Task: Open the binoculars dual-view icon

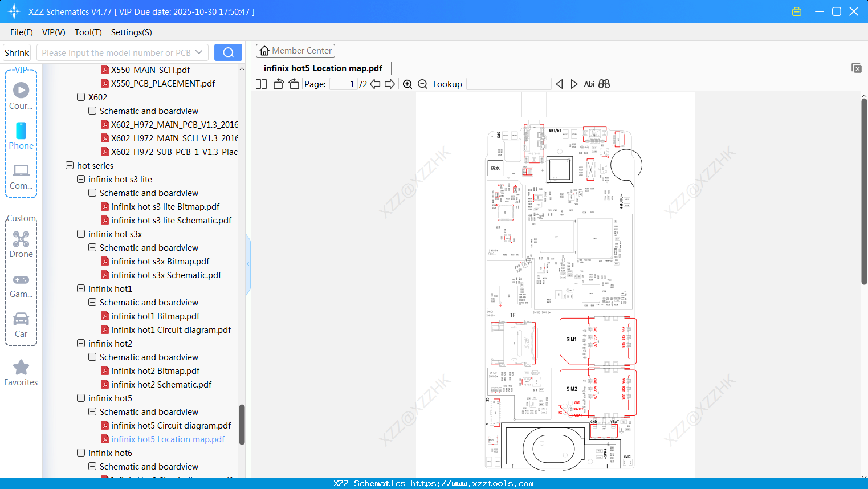Action: 604,84
